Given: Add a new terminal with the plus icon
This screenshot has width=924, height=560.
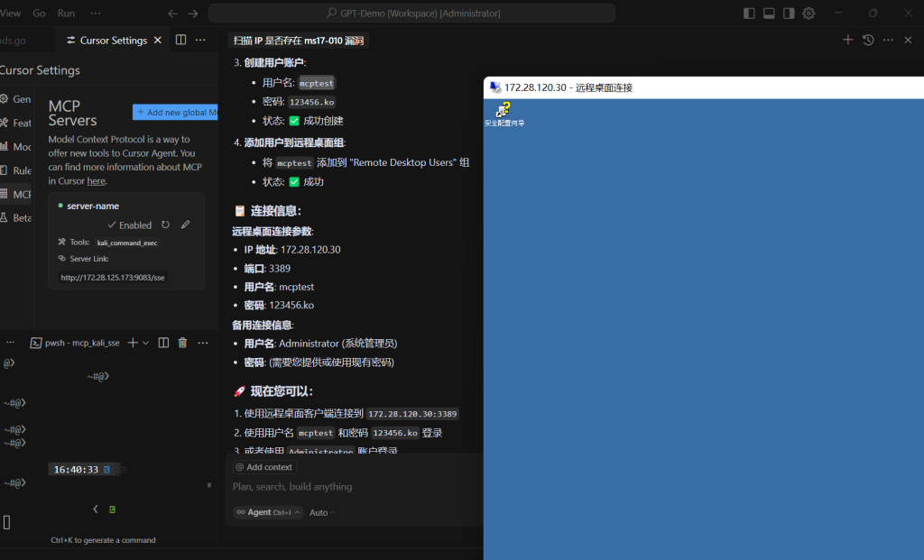Looking at the screenshot, I should click(x=133, y=343).
